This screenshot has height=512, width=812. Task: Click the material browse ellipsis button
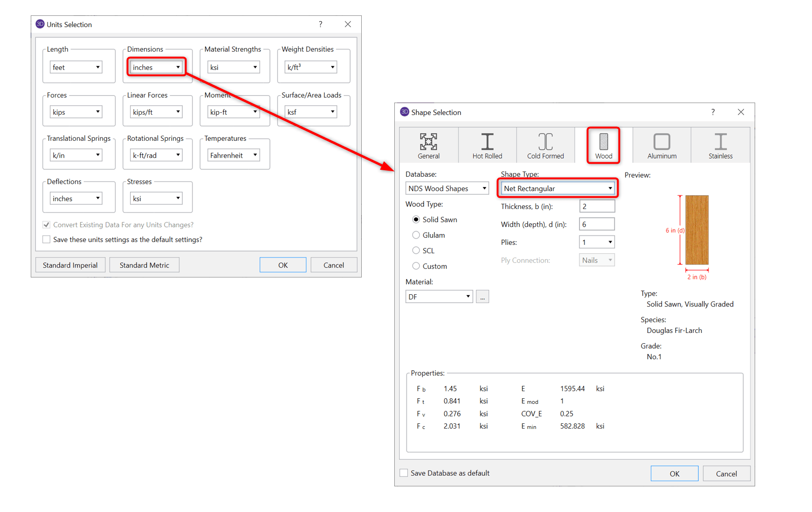click(x=482, y=297)
